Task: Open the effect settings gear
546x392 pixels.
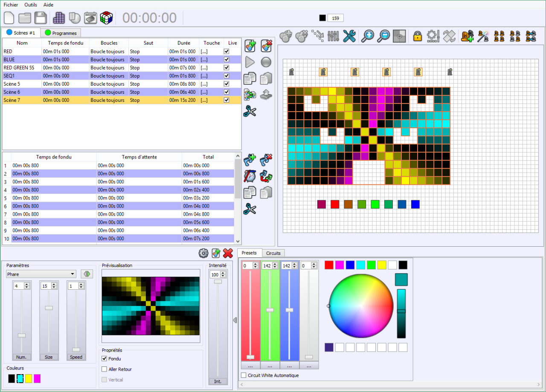Action: point(203,253)
